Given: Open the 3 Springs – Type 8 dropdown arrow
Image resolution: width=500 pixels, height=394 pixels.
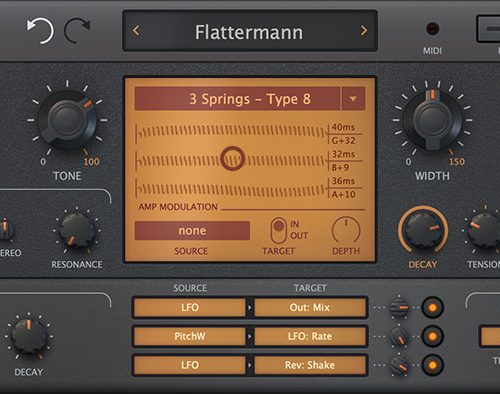Looking at the screenshot, I should pyautogui.click(x=353, y=99).
